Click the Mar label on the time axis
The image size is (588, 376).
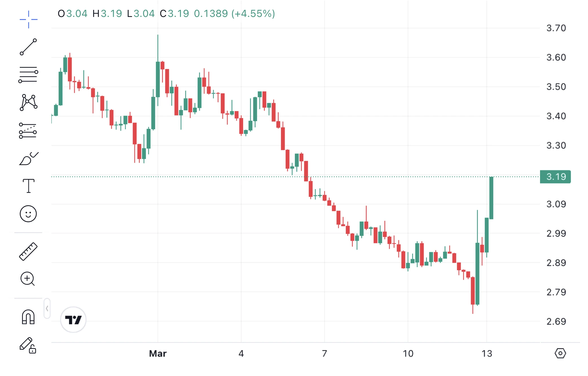[158, 353]
